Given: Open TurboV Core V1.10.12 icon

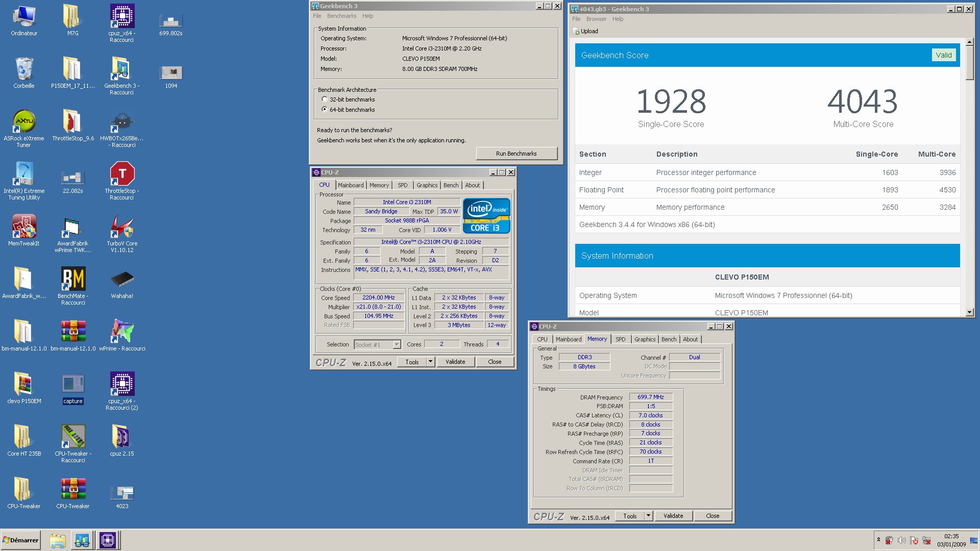Looking at the screenshot, I should 122,234.
